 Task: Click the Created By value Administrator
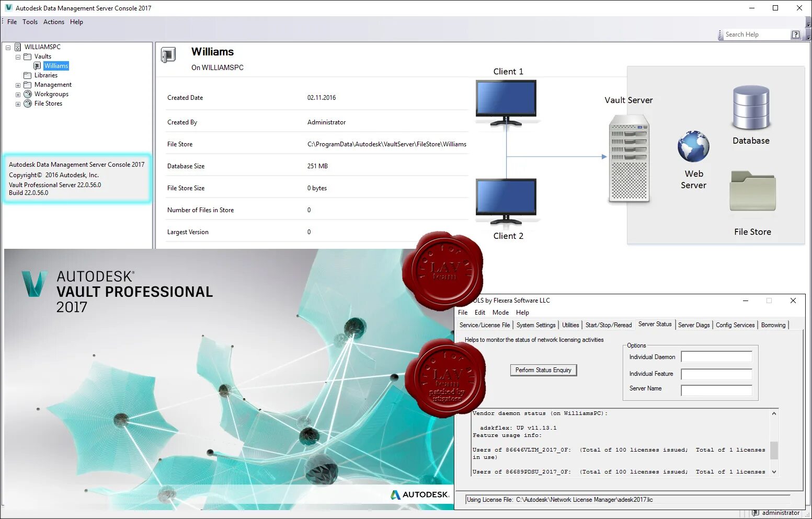(x=326, y=122)
